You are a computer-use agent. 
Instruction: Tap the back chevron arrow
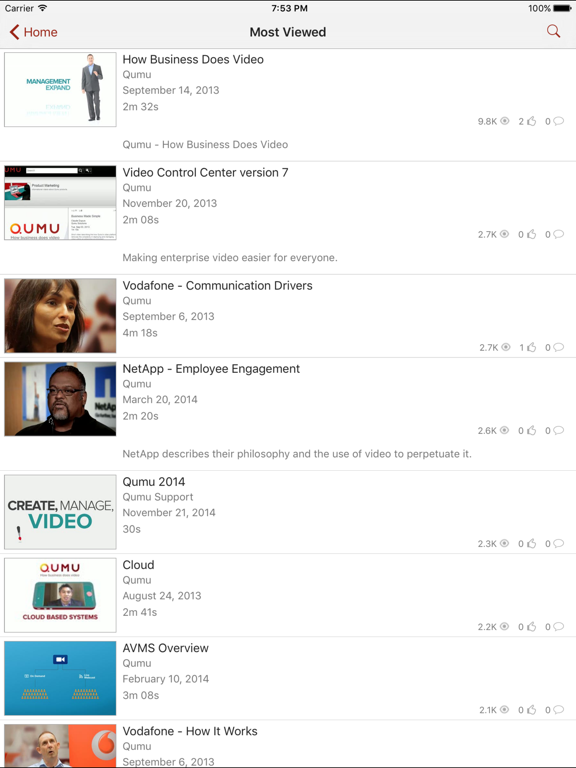pos(14,32)
